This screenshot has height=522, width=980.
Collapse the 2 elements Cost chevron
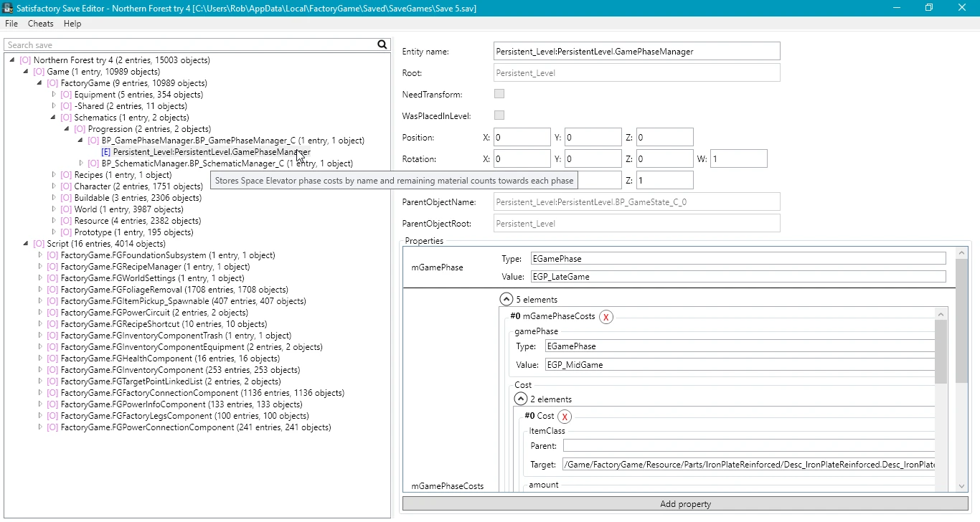pos(521,399)
